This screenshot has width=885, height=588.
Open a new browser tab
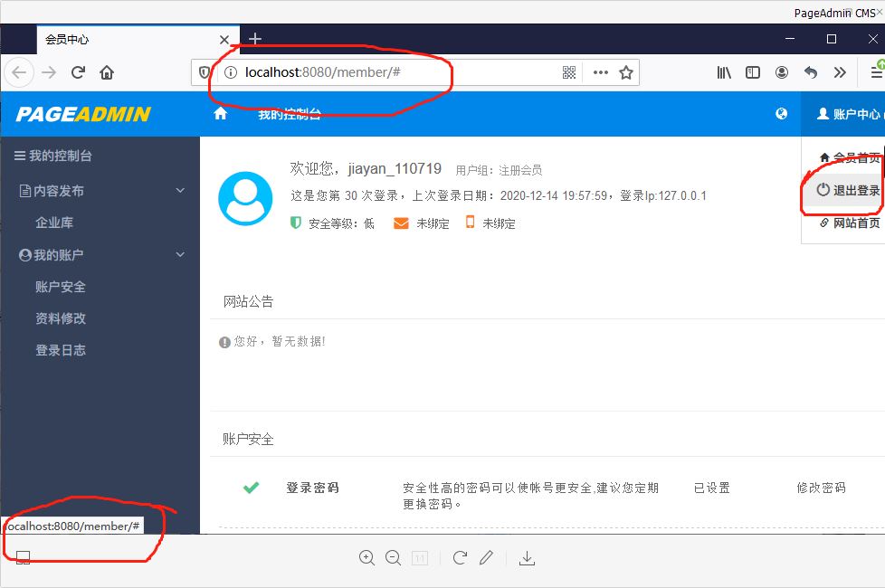pyautogui.click(x=255, y=38)
